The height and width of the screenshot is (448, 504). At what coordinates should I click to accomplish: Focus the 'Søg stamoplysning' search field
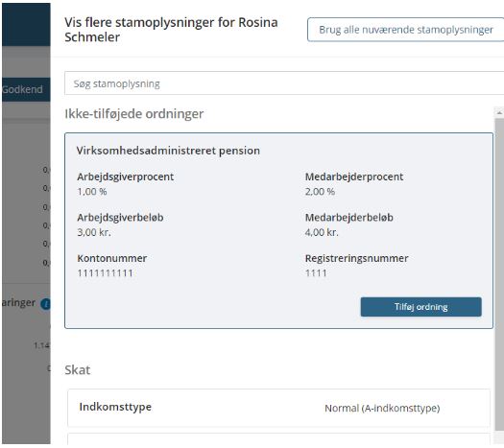[284, 83]
